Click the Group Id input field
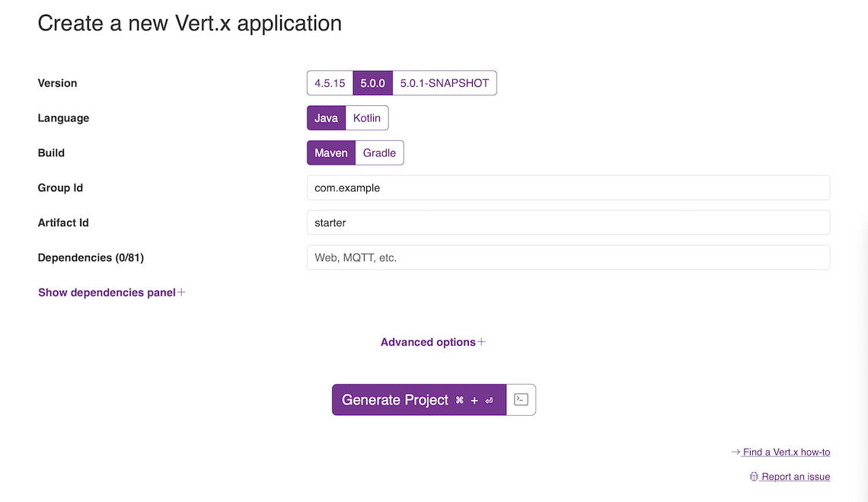Image resolution: width=868 pixels, height=502 pixels. [x=569, y=188]
